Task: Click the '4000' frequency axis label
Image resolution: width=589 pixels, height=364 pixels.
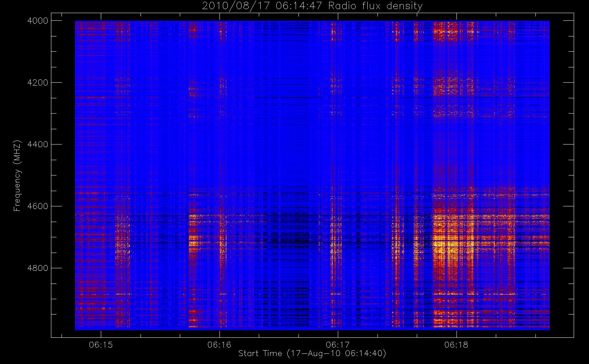Action: click(38, 21)
